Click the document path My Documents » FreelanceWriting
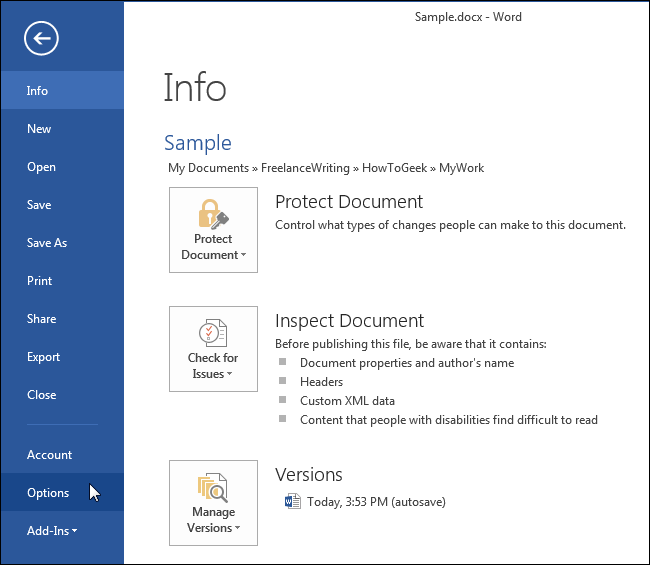650x565 pixels. click(x=259, y=168)
